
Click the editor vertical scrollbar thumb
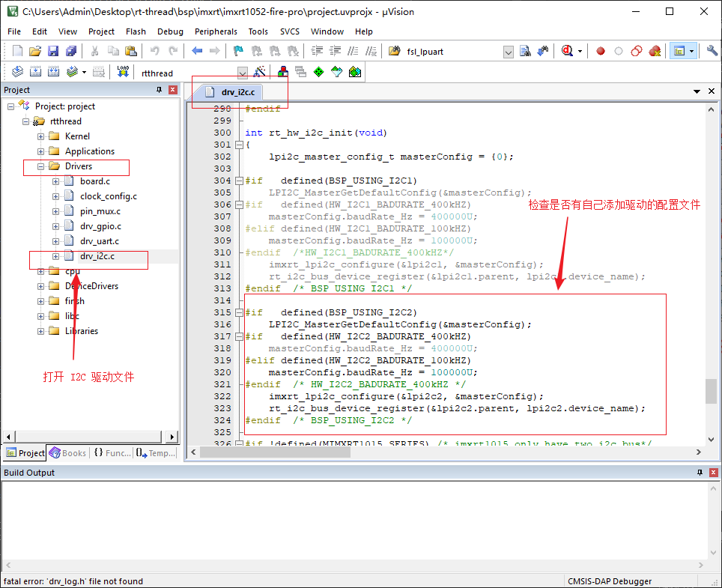coord(710,390)
